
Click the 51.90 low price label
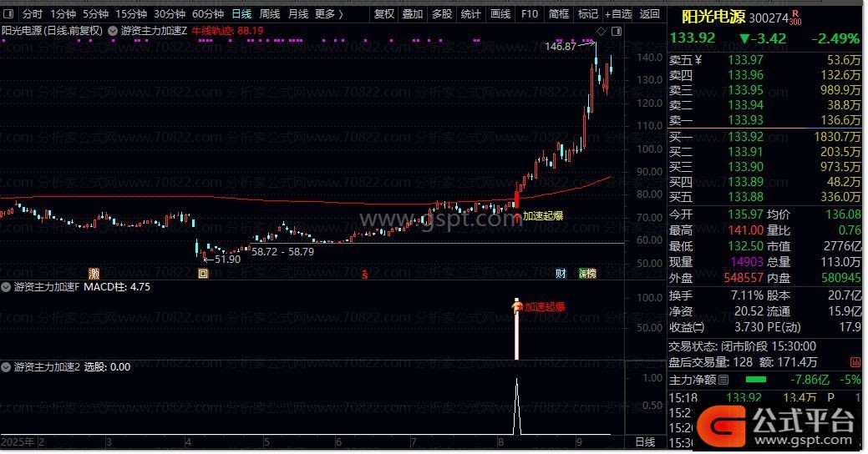point(227,260)
